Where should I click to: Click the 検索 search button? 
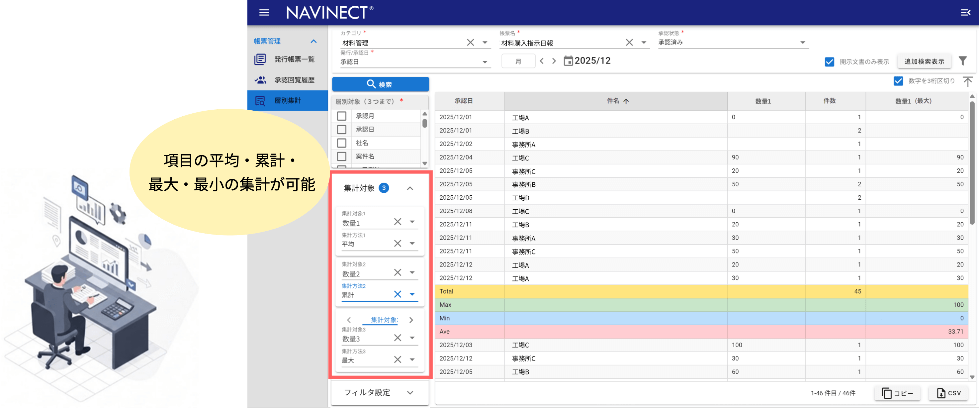(x=380, y=84)
